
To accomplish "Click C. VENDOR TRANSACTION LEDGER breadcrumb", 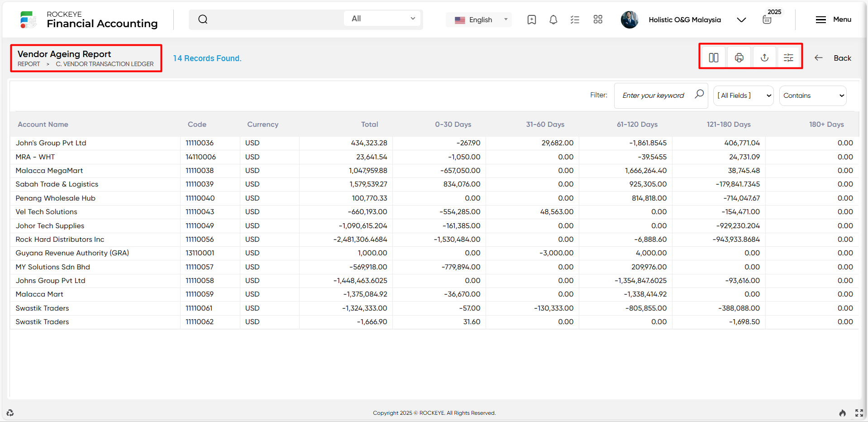I will [x=105, y=64].
